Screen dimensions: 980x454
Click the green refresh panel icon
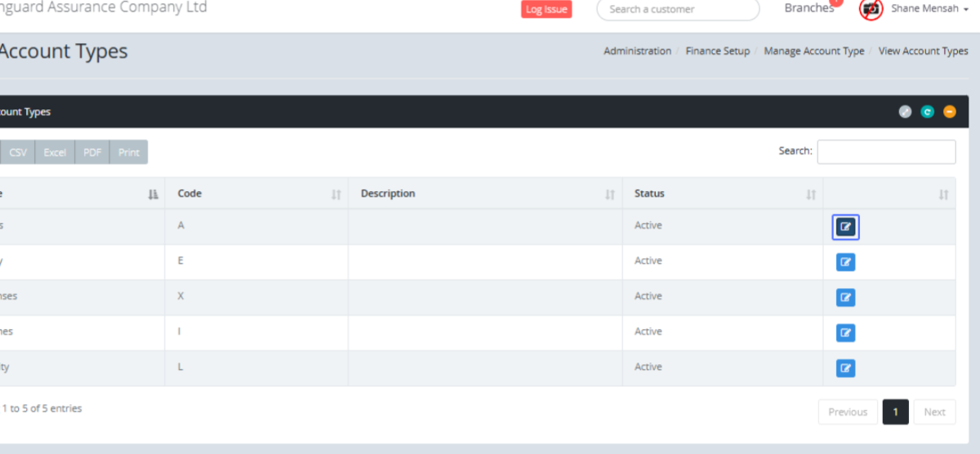point(927,112)
